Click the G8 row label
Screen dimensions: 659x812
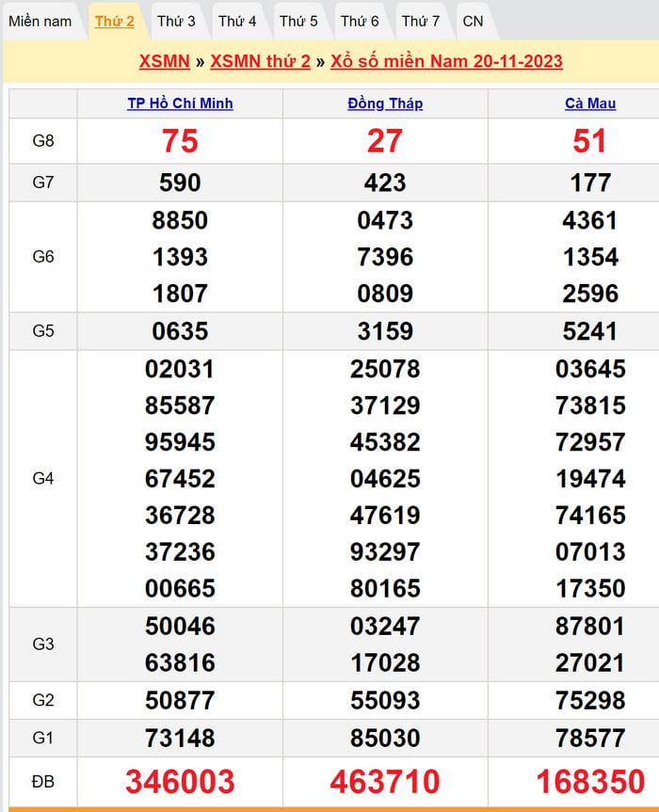click(x=43, y=141)
